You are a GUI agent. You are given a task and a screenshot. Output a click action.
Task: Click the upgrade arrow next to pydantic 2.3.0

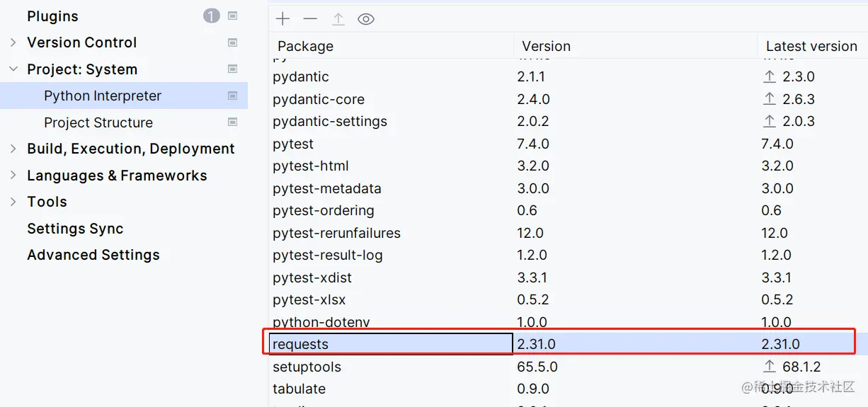(770, 76)
